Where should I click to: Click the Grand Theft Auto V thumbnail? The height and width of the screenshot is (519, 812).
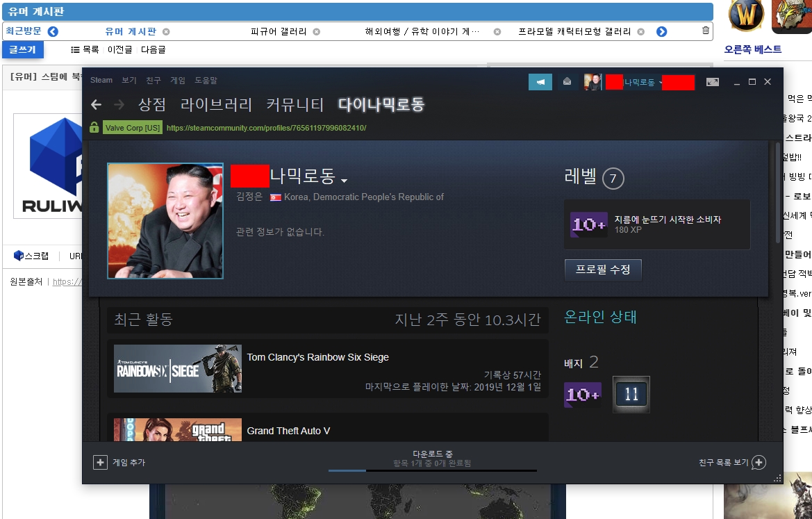tap(178, 429)
